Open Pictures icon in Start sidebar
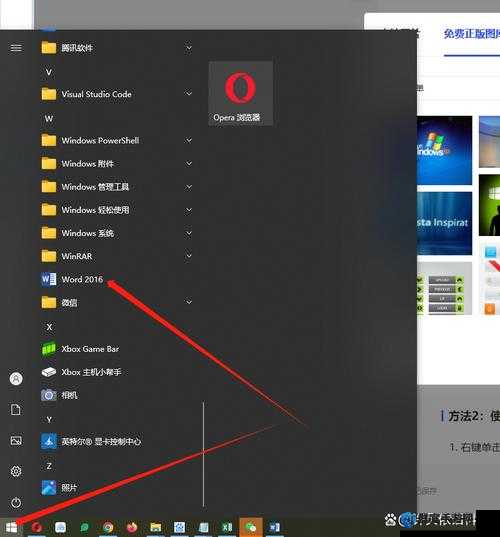Screen dimensions: 500x537 [16, 440]
